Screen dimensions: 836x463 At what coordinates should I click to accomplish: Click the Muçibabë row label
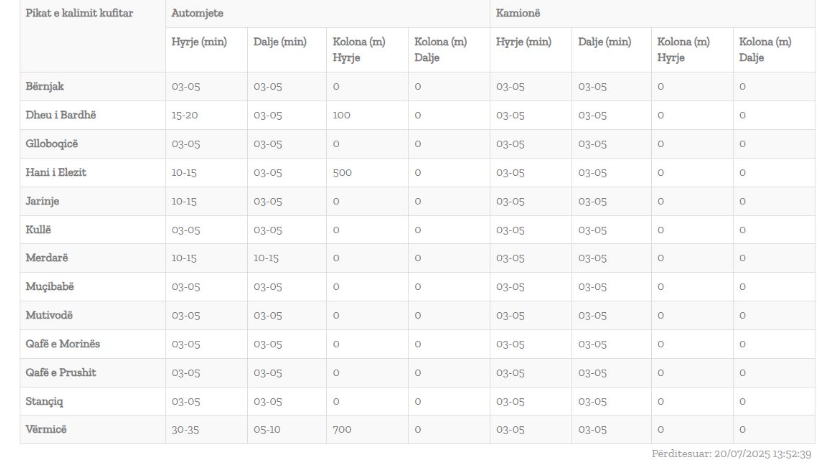[50, 286]
